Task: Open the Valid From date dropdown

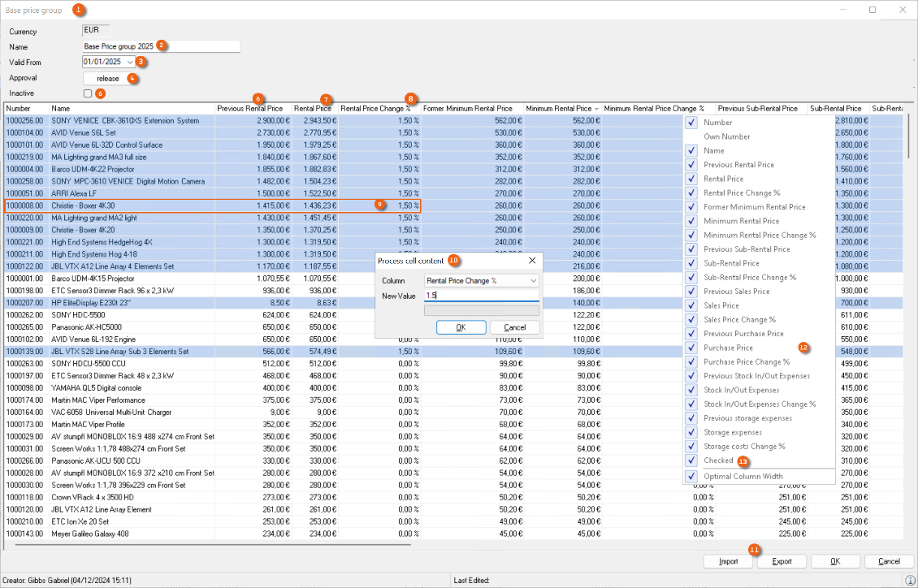Action: [130, 62]
